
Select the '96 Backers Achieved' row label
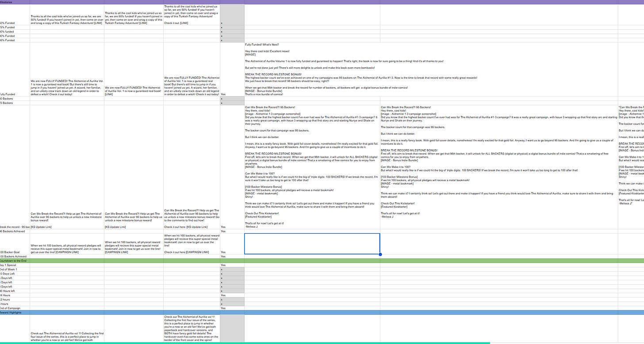click(x=12, y=232)
